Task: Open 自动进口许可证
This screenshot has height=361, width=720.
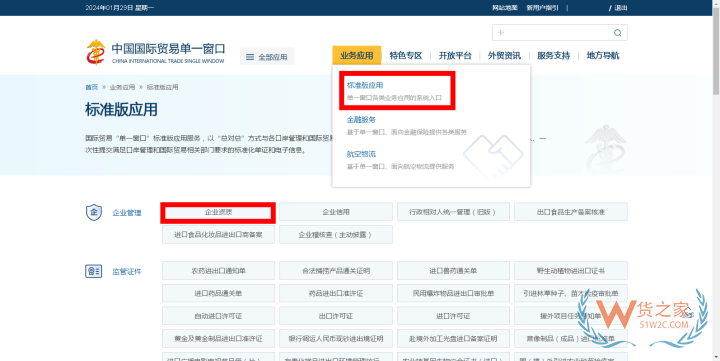Action: click(218, 316)
